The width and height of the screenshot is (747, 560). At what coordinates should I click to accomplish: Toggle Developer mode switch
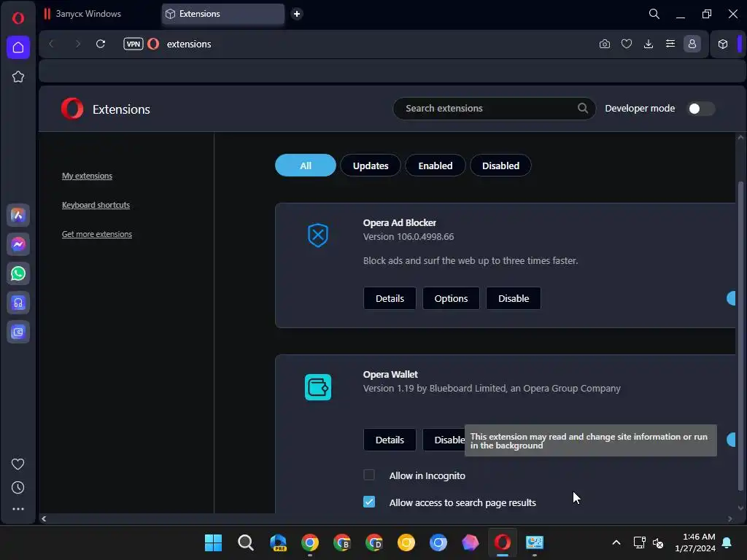700,109
